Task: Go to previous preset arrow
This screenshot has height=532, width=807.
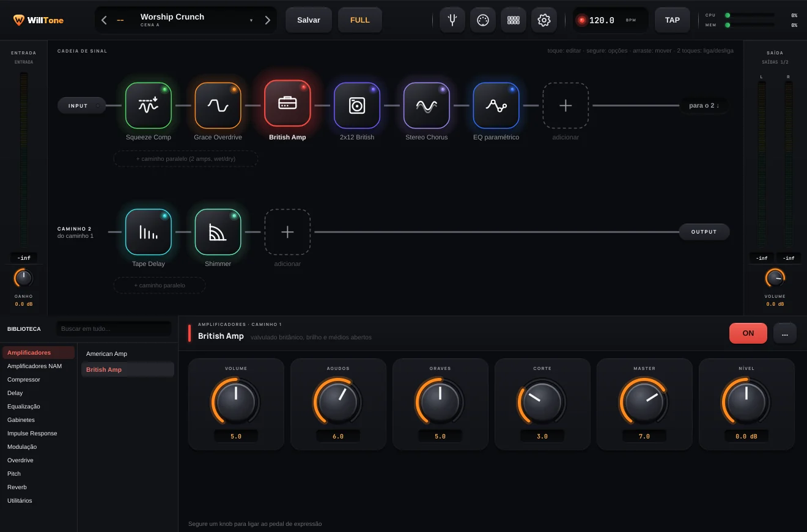Action: click(x=104, y=20)
